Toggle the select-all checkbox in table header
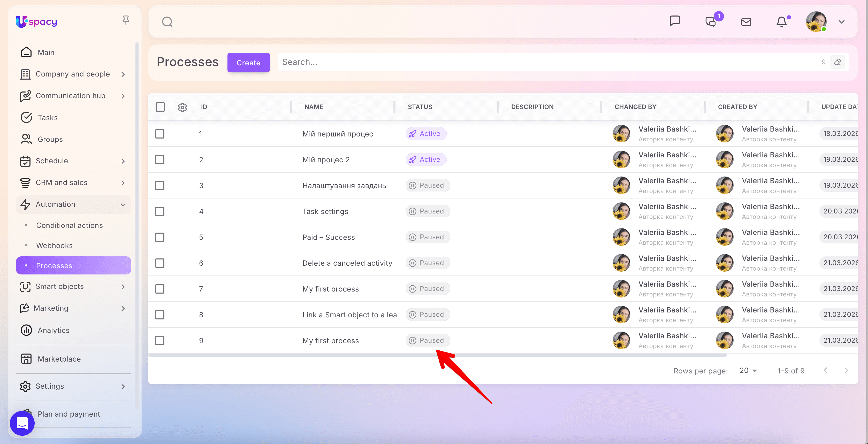The height and width of the screenshot is (444, 868). click(160, 107)
